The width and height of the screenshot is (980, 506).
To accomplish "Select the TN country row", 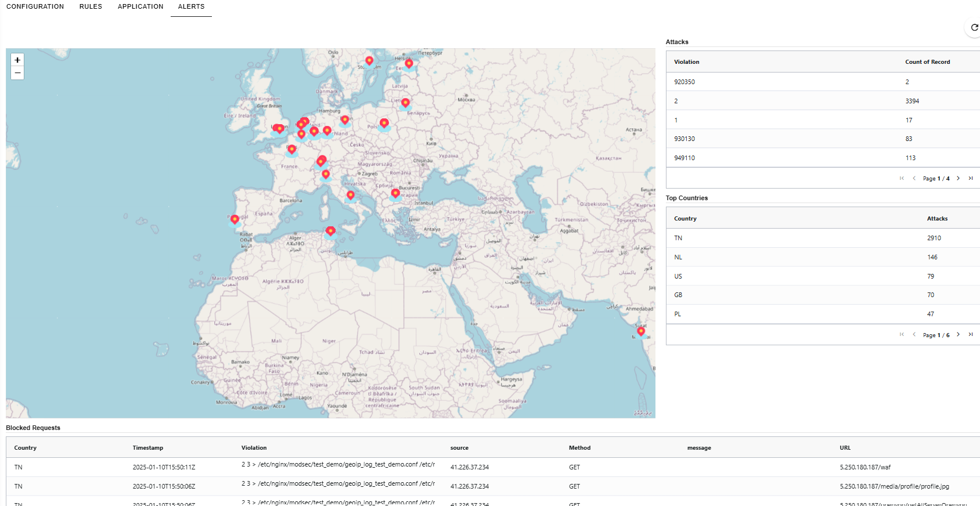I will pyautogui.click(x=823, y=238).
